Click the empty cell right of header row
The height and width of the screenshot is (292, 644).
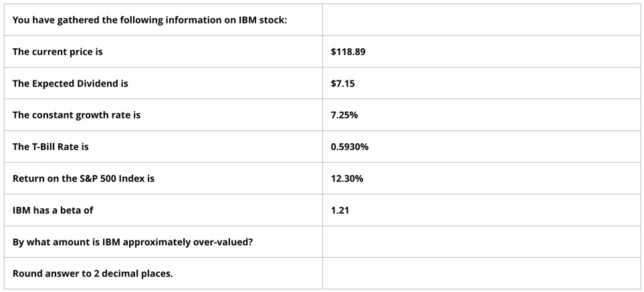481,19
